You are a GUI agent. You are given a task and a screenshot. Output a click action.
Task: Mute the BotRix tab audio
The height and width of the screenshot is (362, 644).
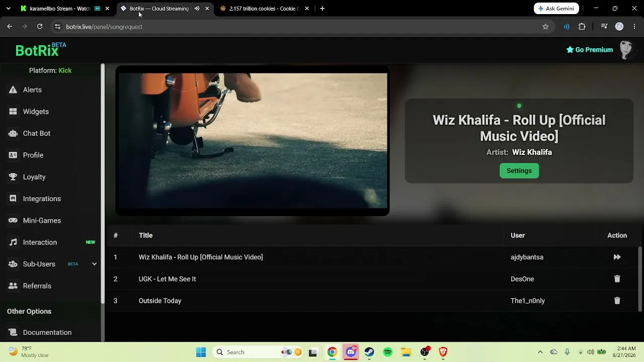point(197,9)
